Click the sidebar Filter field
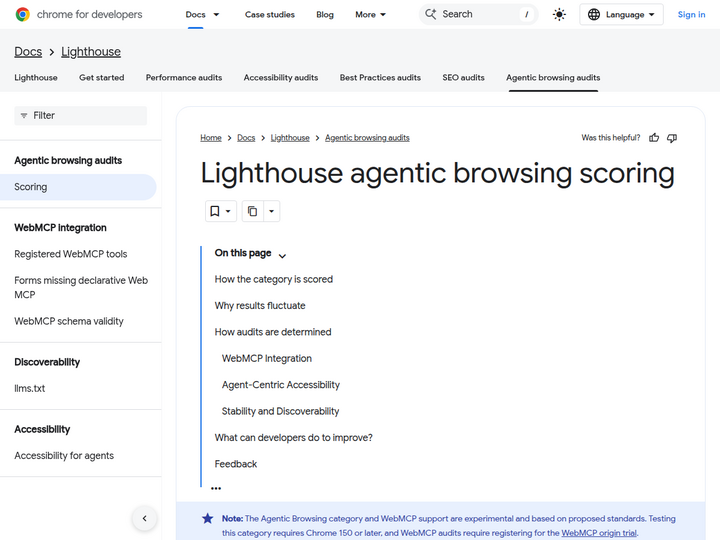Image resolution: width=720 pixels, height=540 pixels. (x=80, y=116)
